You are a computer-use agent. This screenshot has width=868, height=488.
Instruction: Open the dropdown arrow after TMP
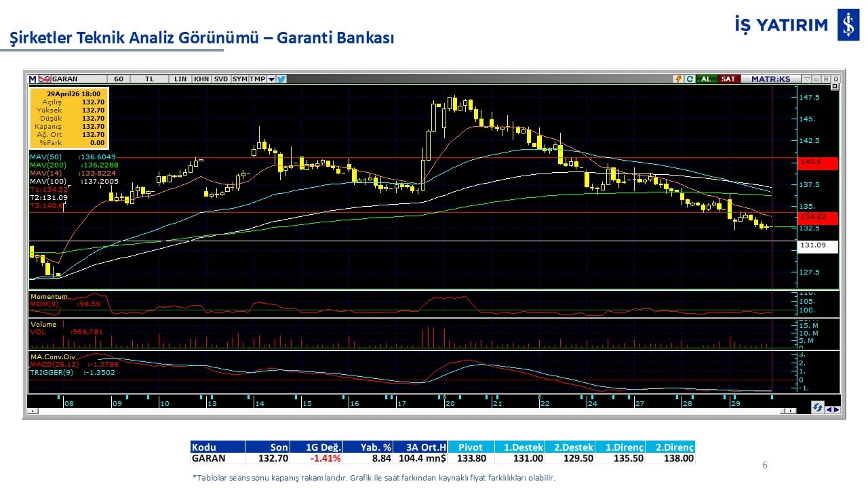point(271,79)
